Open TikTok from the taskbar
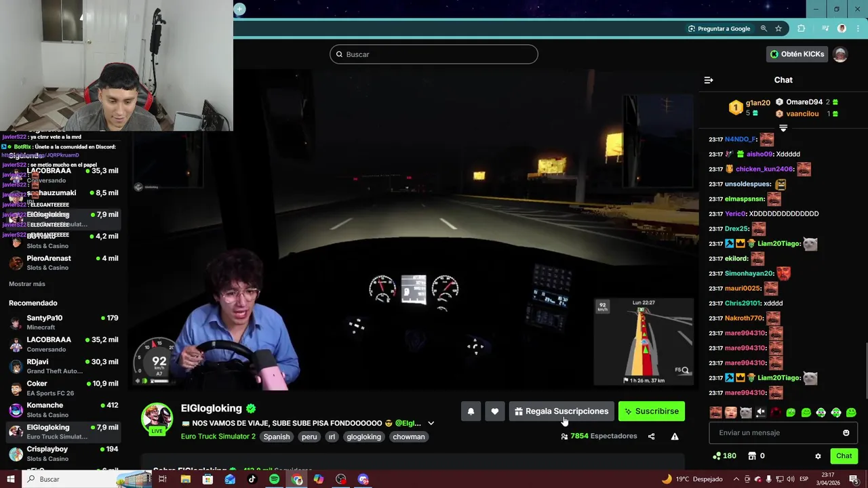Viewport: 868px width, 488px height. [x=252, y=479]
